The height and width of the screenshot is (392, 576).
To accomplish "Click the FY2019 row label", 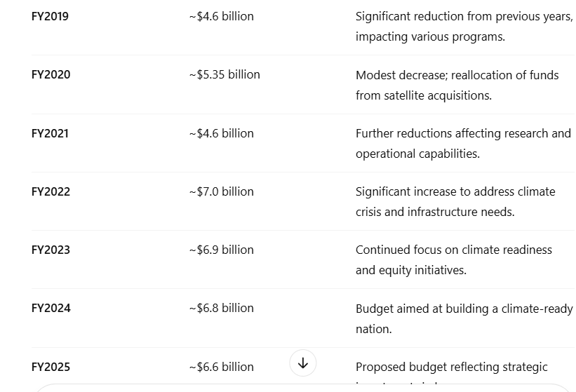I will 50,16.
